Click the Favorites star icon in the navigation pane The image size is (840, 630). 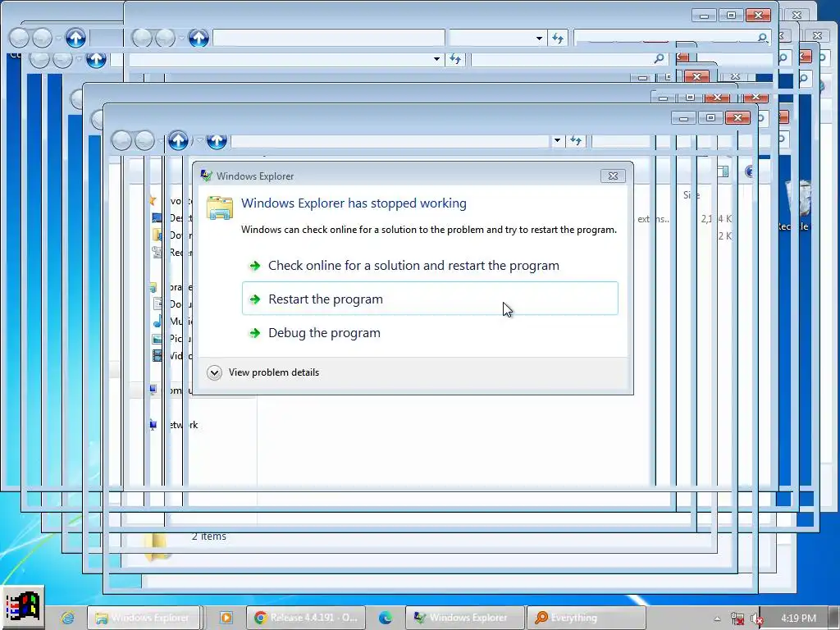(x=153, y=201)
